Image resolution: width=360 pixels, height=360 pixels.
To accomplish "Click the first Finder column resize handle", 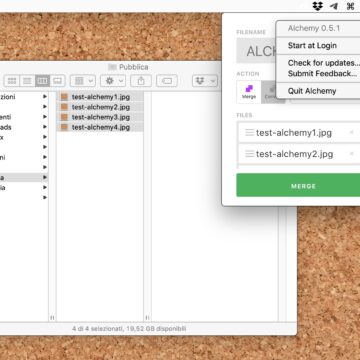I will (x=52, y=318).
